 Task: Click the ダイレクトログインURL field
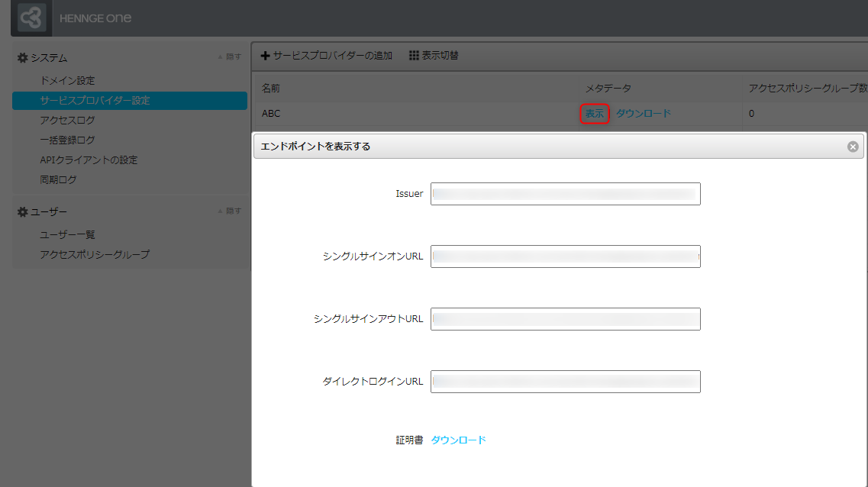(565, 382)
